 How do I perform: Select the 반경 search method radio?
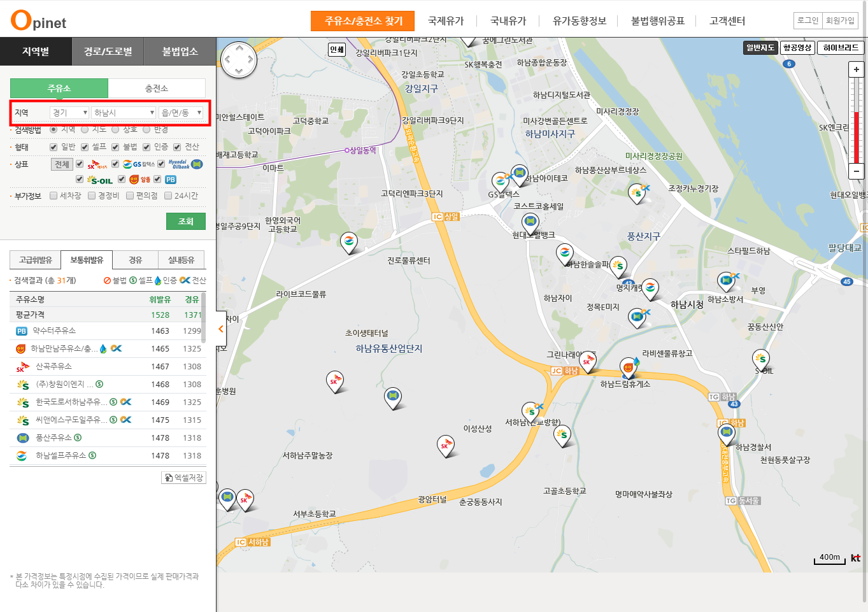[x=146, y=129]
